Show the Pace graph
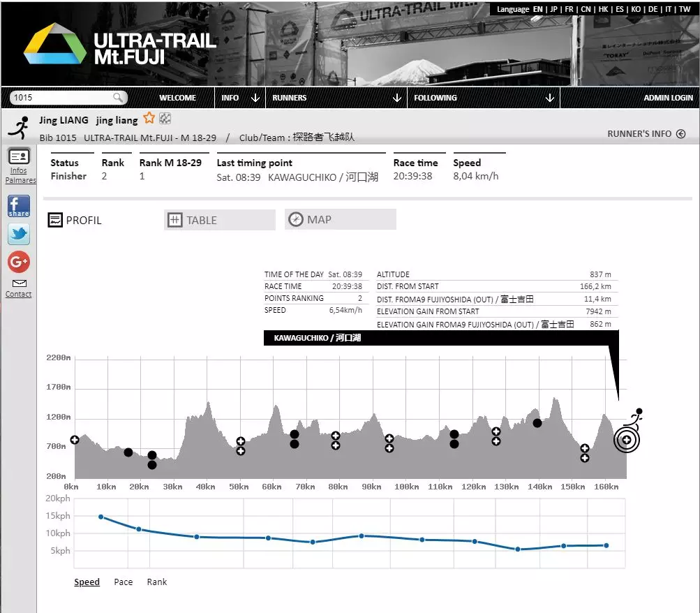 (124, 582)
